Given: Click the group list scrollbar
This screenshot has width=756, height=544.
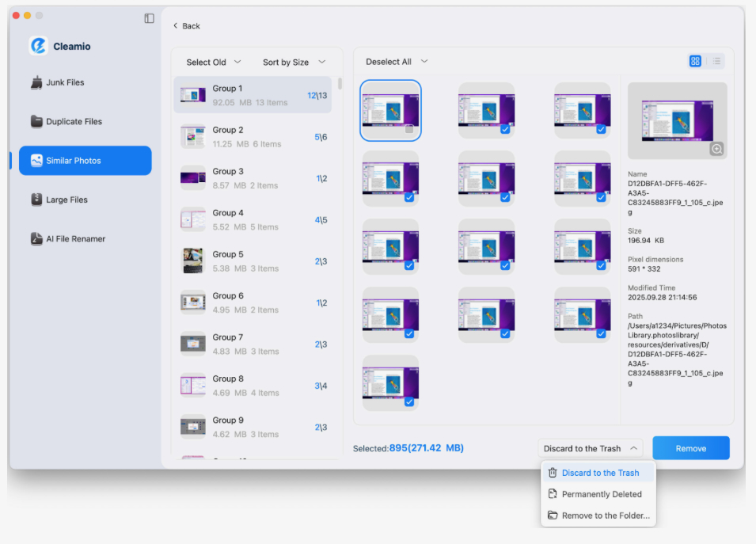Looking at the screenshot, I should click(x=340, y=84).
